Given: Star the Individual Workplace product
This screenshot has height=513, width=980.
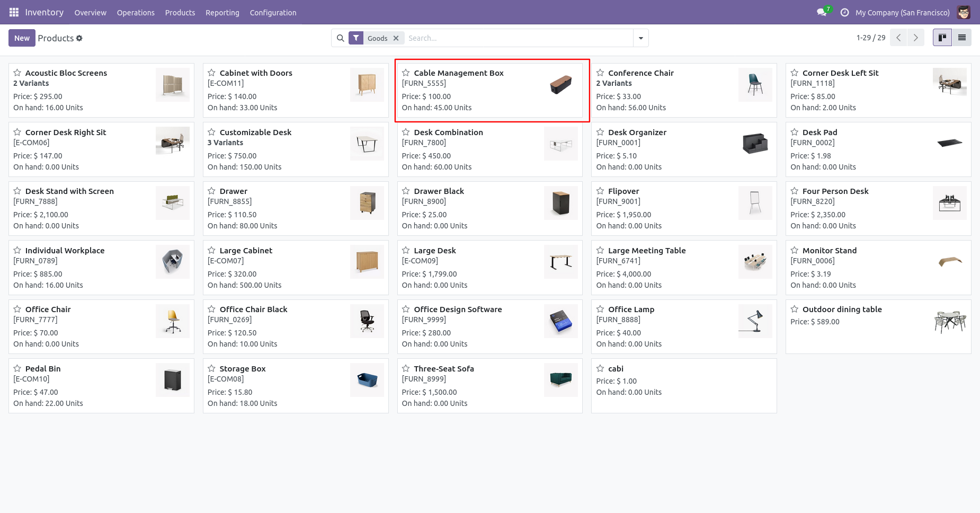Looking at the screenshot, I should click(17, 250).
